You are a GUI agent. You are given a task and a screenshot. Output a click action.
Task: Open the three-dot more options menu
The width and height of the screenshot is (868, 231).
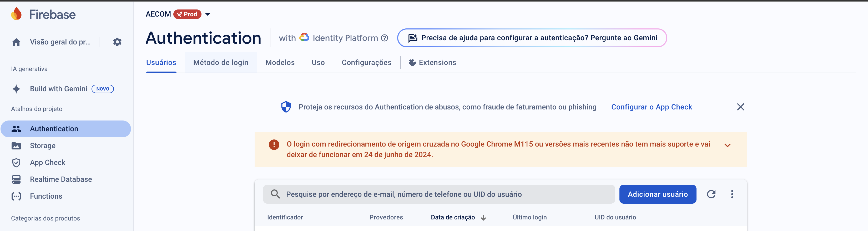coord(732,194)
